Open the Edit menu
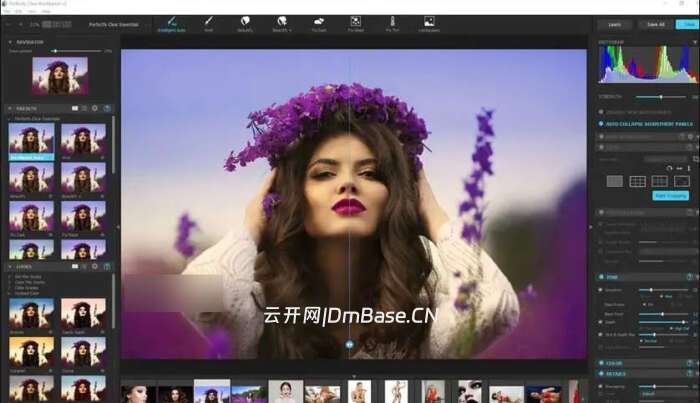The height and width of the screenshot is (403, 700). (x=19, y=11)
